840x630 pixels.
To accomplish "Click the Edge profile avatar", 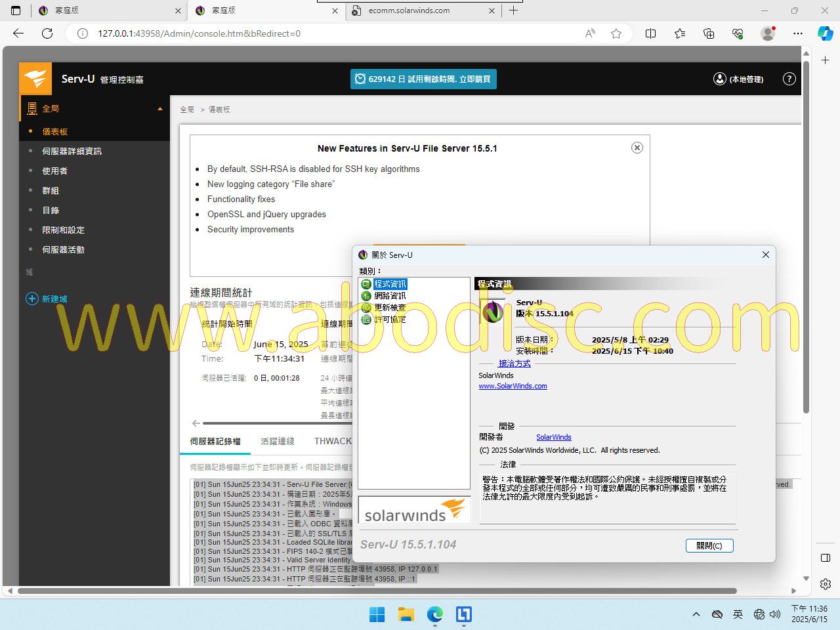I will 768,33.
